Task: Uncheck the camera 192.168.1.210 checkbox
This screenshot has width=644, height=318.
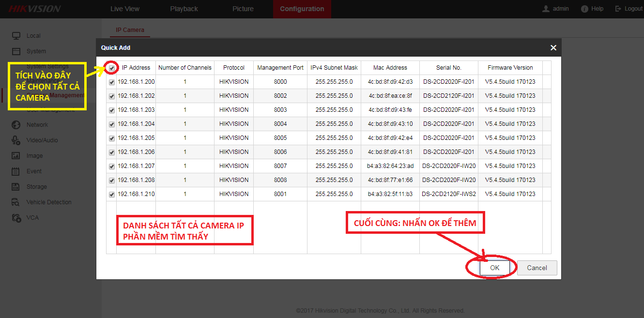Action: (x=112, y=195)
